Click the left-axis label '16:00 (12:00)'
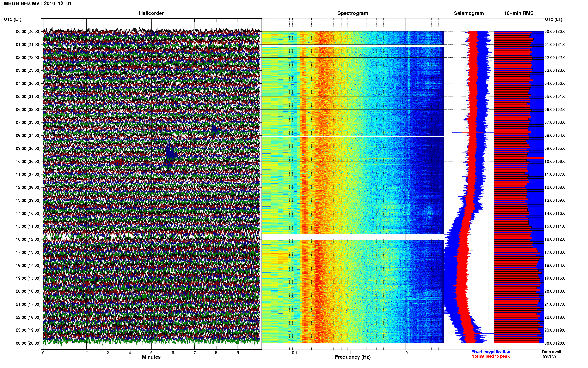This screenshot has width=588, height=368. (x=28, y=239)
